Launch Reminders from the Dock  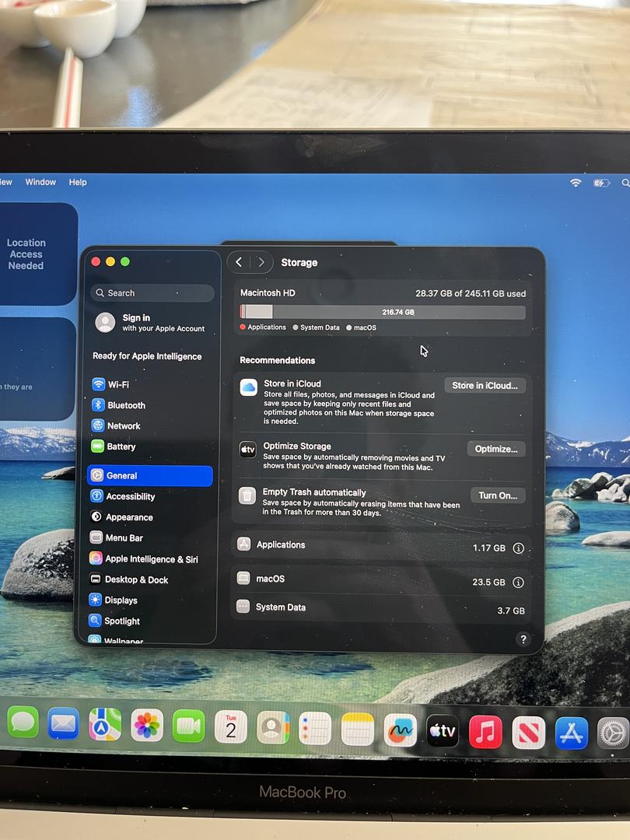(315, 729)
